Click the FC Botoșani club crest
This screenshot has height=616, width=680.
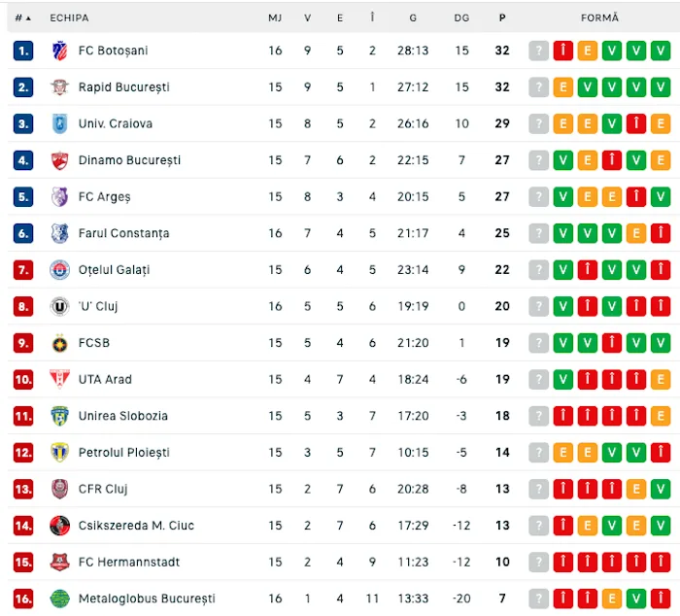click(x=60, y=51)
